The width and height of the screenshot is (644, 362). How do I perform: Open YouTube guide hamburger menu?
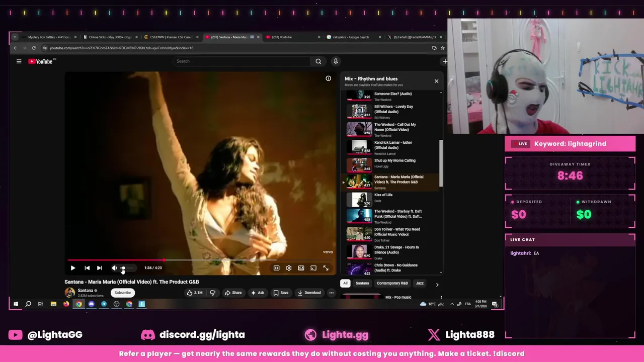[19, 61]
